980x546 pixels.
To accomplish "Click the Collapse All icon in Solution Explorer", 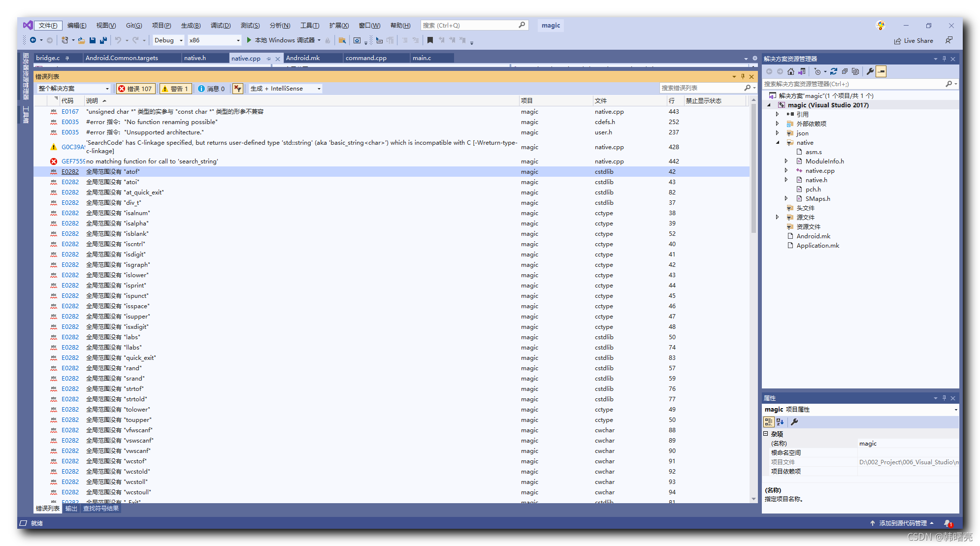I will click(845, 71).
